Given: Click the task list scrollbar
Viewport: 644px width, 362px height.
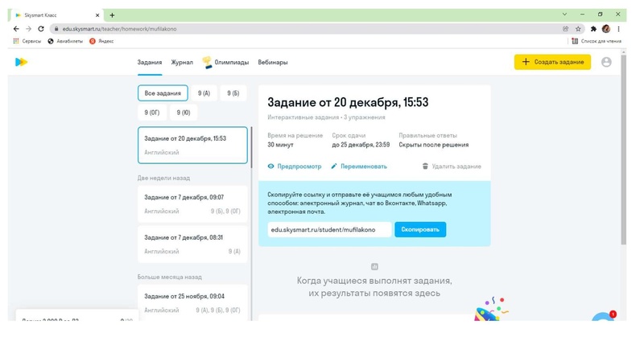Looking at the screenshot, I should coord(251,147).
